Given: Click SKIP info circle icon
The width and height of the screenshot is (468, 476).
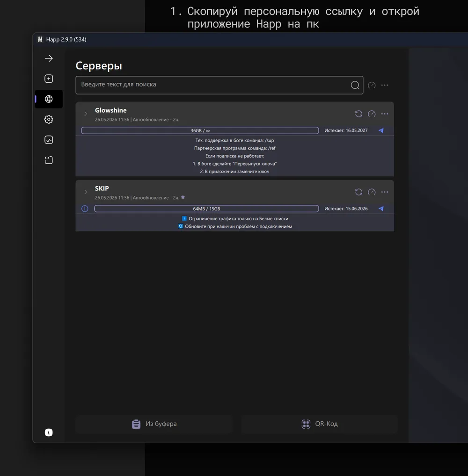Looking at the screenshot, I should [x=85, y=209].
